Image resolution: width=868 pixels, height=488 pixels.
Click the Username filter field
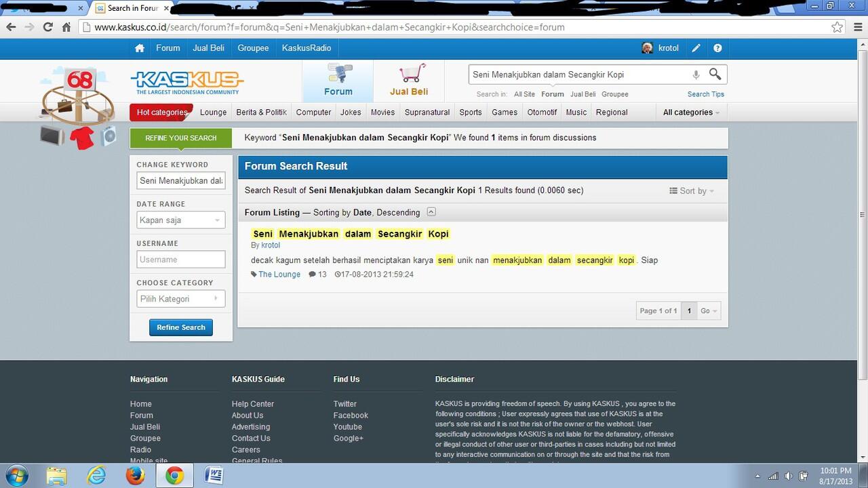pos(181,260)
